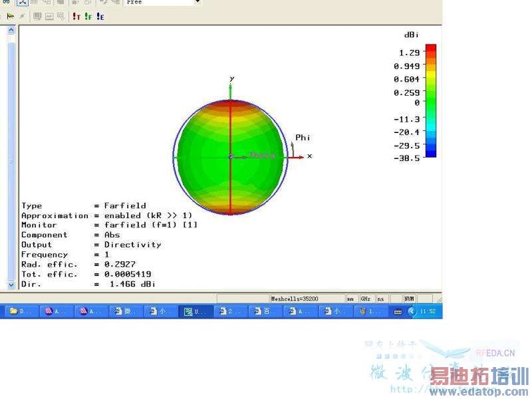Screen dimensions: 532x399
Task: Click the mm unit status cell
Action: click(x=350, y=299)
